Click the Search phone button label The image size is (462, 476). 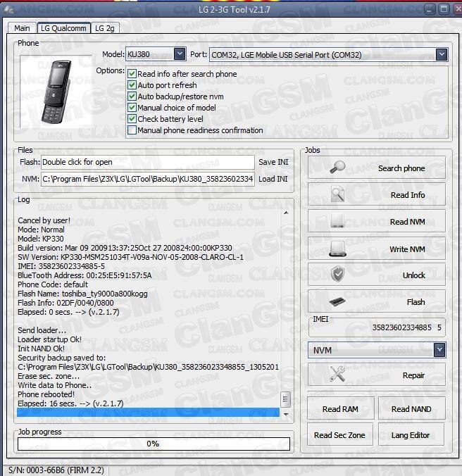[x=401, y=168]
